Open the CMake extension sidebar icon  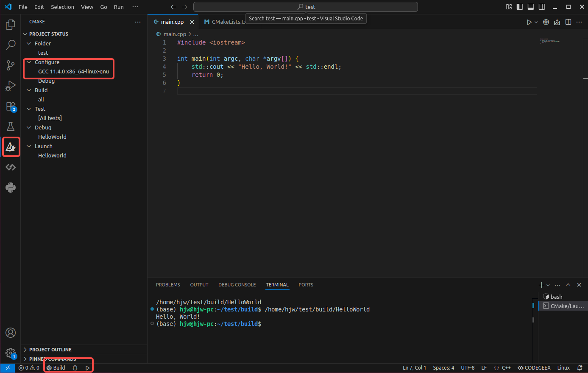point(11,146)
